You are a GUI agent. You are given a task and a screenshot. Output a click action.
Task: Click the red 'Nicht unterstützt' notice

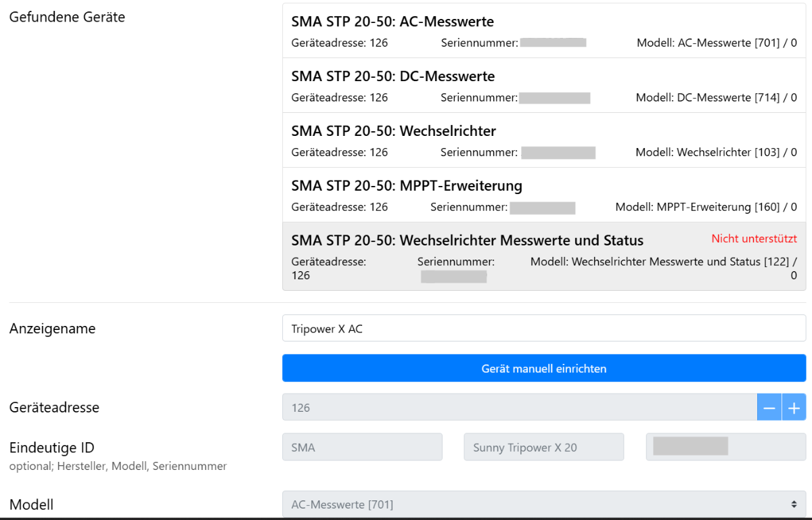754,239
